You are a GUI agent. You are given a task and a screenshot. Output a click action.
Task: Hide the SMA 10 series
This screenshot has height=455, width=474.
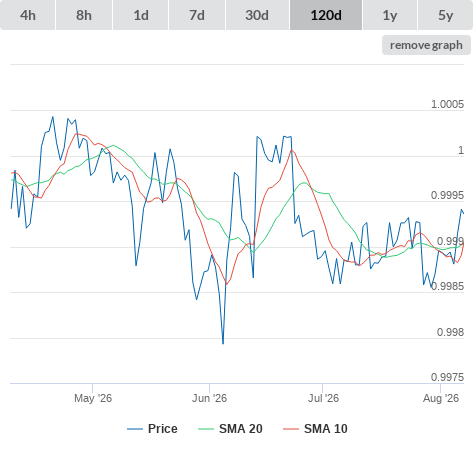pos(326,429)
